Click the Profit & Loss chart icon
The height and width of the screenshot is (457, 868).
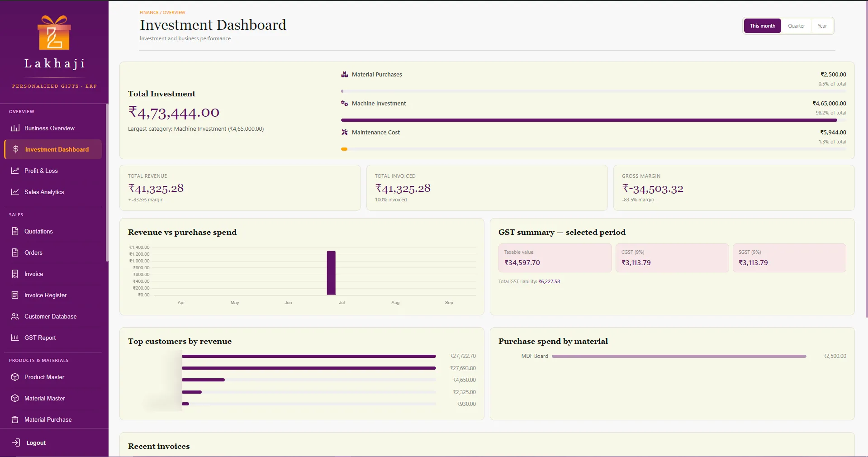click(15, 171)
